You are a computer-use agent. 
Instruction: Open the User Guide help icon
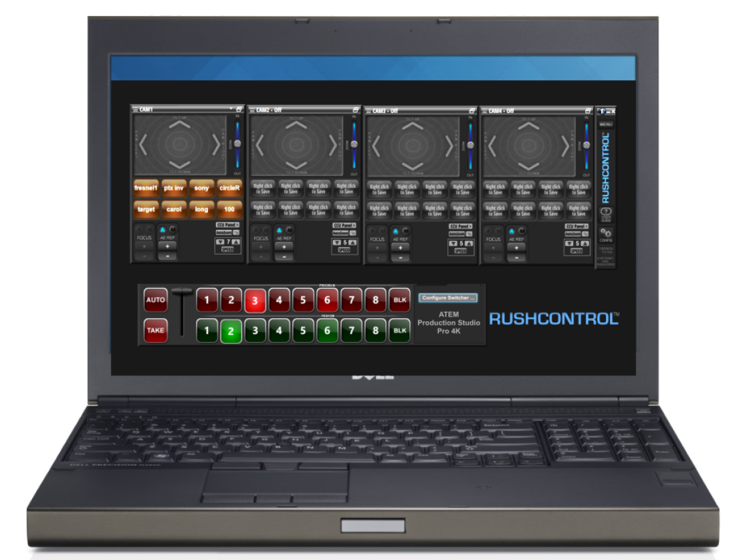point(606,212)
